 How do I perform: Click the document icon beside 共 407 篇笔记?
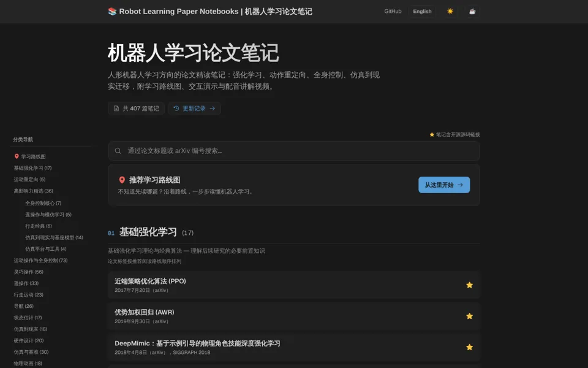tap(116, 109)
